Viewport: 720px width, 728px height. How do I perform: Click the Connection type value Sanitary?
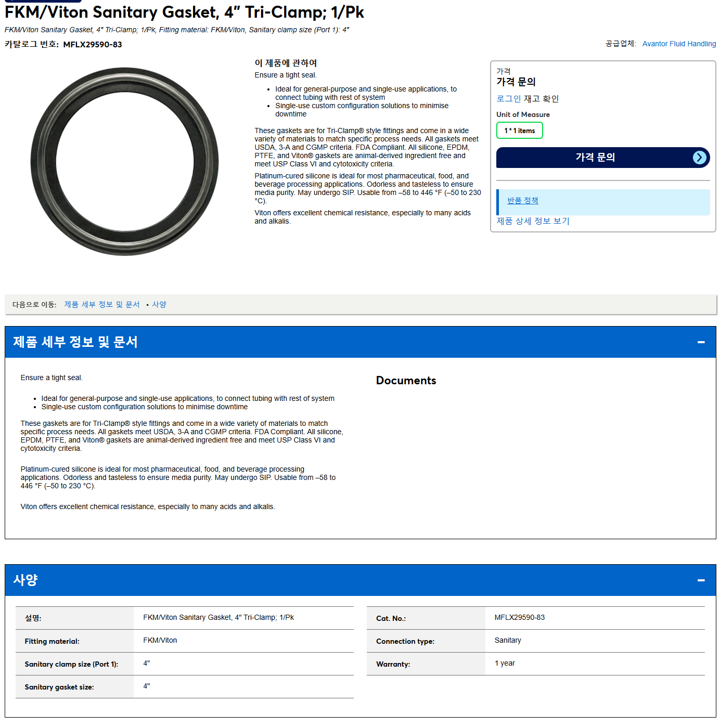[507, 640]
